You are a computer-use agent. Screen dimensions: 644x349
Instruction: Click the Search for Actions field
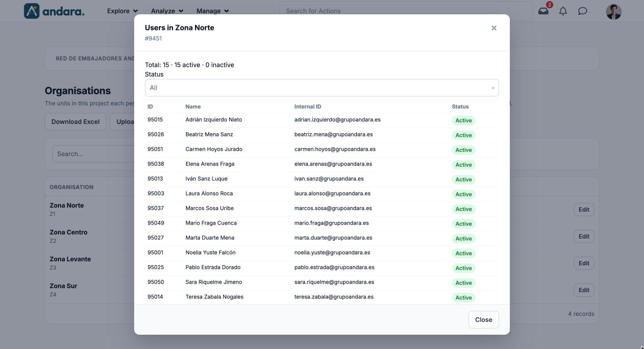click(x=406, y=11)
